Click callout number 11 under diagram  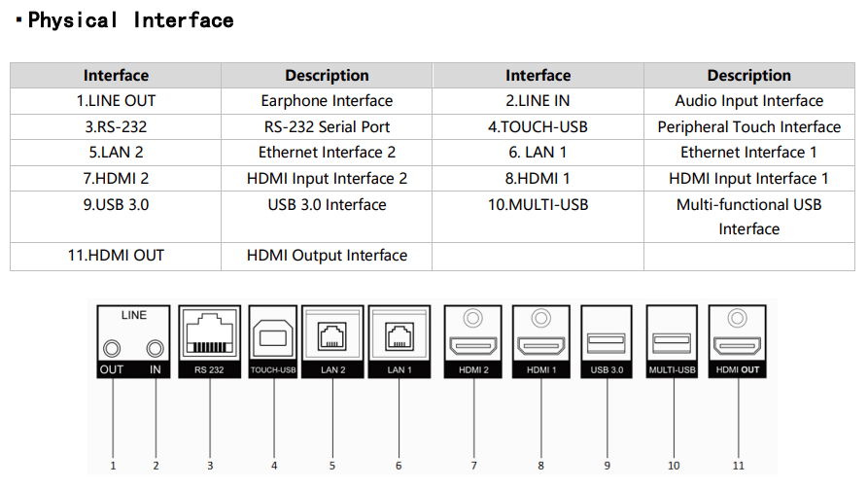point(739,466)
